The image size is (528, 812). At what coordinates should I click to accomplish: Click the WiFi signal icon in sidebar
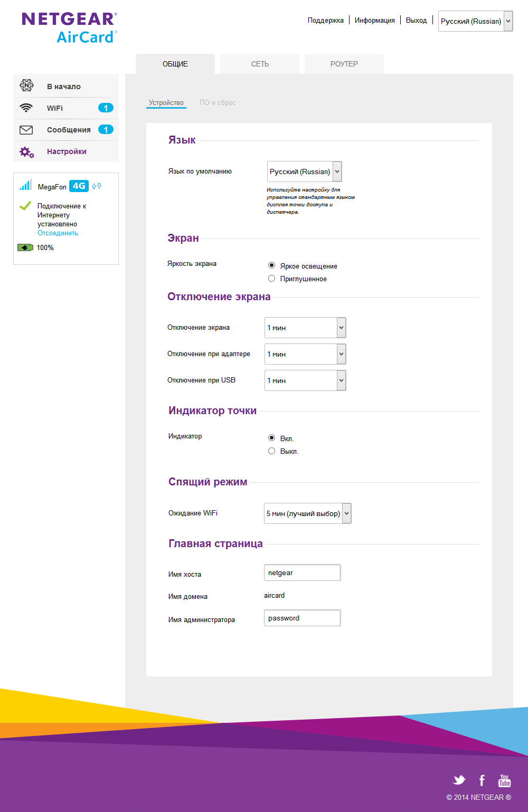(x=26, y=108)
